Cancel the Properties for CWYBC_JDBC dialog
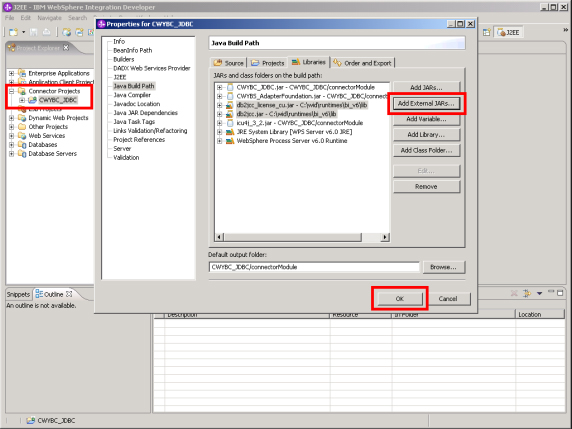Screen dimensions: 572x429 pyautogui.click(x=448, y=299)
